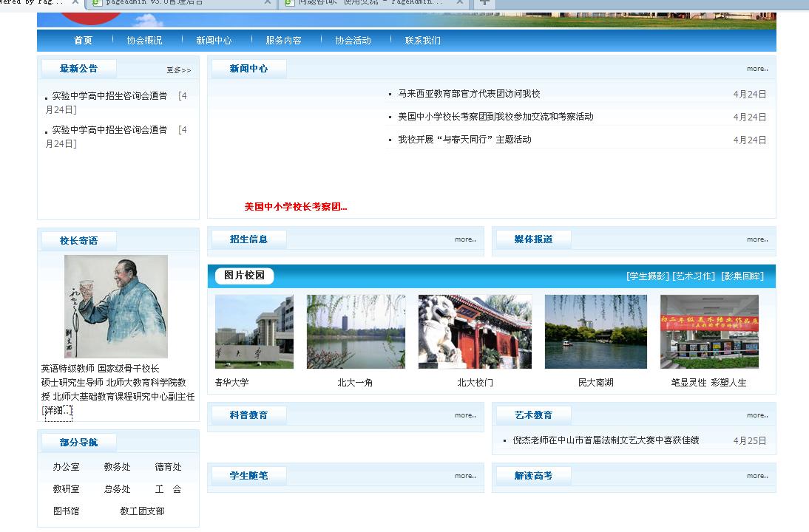Select 联系我们 in the navigation bar
Image resolution: width=809 pixels, height=532 pixels.
422,41
